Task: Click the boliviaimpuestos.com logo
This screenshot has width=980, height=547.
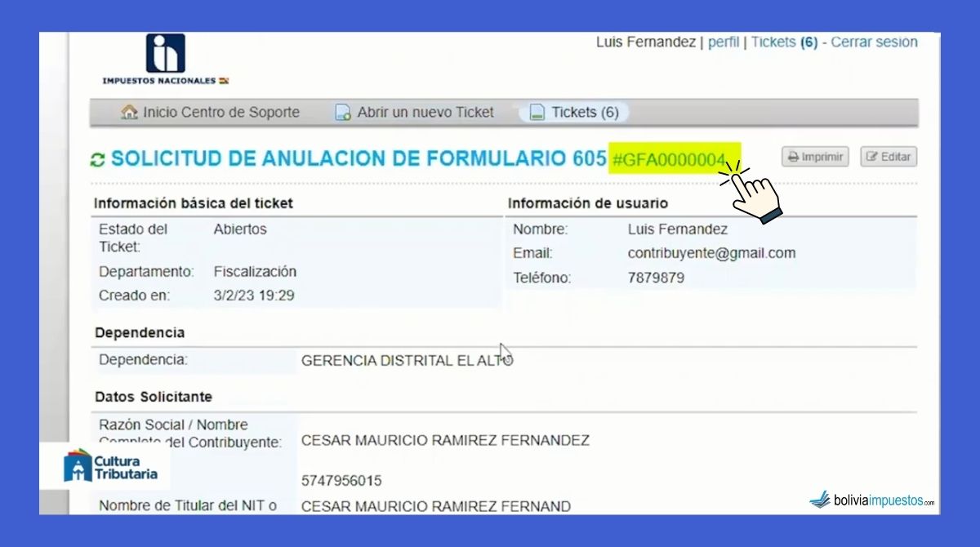Action: click(871, 499)
